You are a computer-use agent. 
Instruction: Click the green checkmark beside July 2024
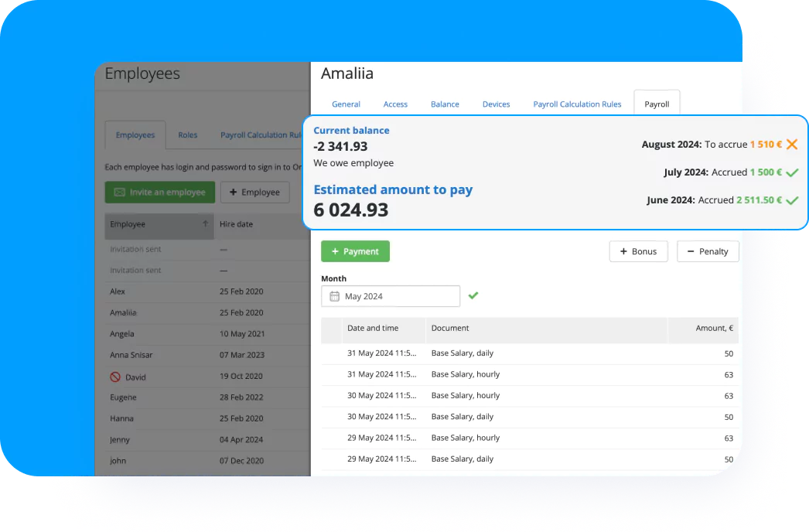coord(791,172)
